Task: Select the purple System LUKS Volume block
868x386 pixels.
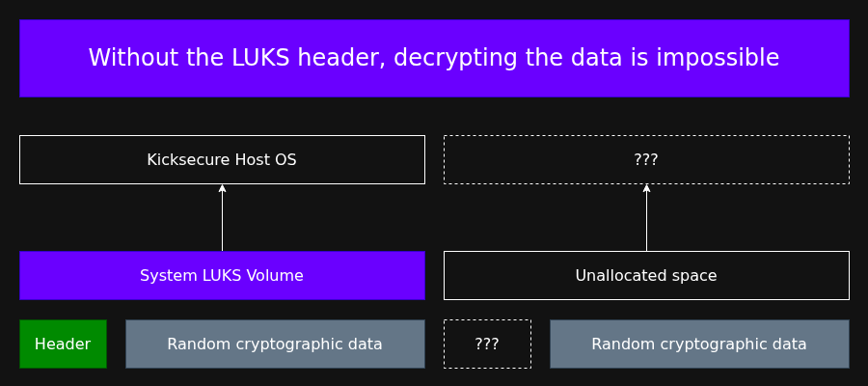Action: 222,275
